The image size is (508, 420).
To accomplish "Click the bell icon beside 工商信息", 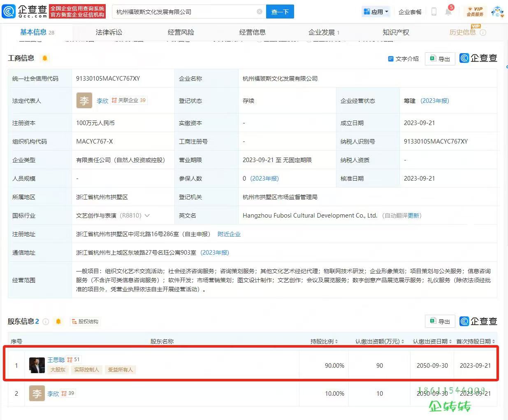I will (45, 58).
